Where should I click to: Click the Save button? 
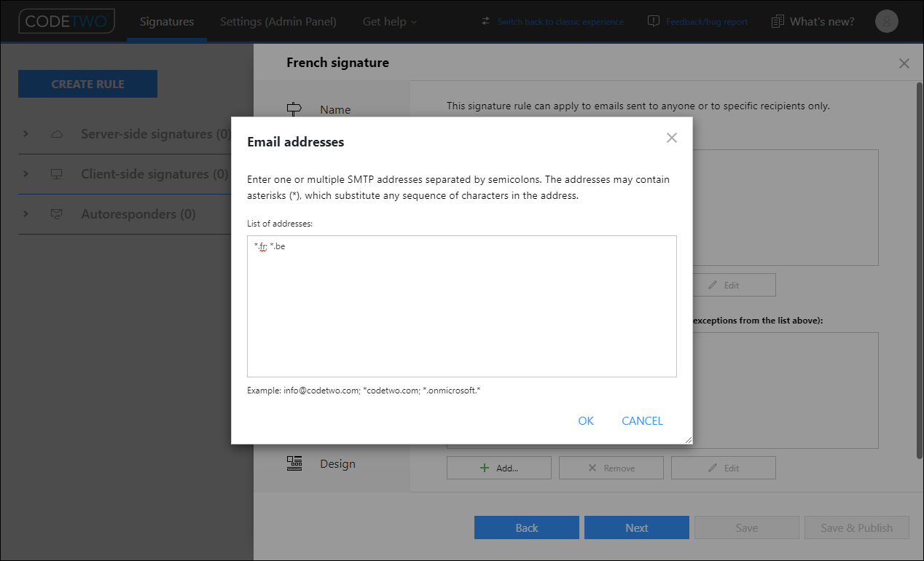click(747, 527)
